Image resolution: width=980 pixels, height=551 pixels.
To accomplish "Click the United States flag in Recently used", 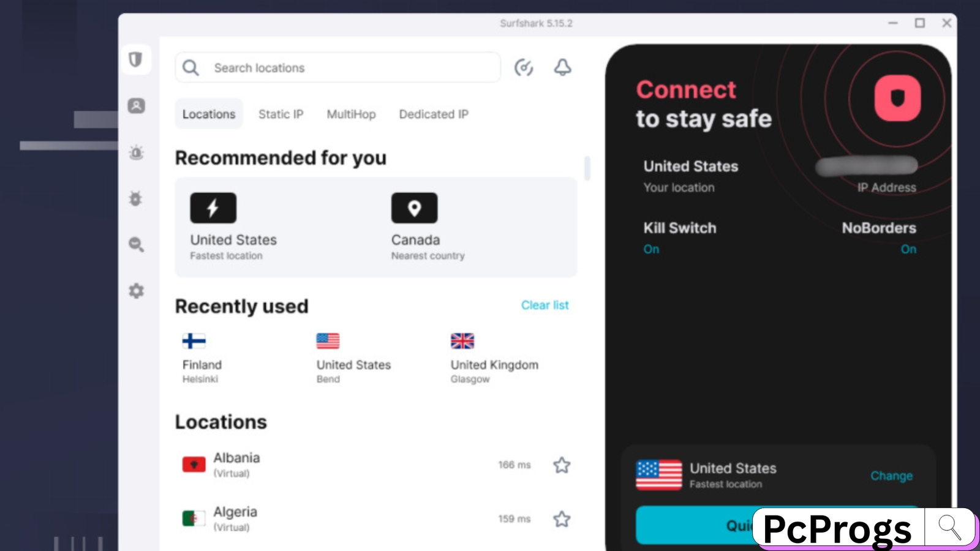I will coord(328,341).
